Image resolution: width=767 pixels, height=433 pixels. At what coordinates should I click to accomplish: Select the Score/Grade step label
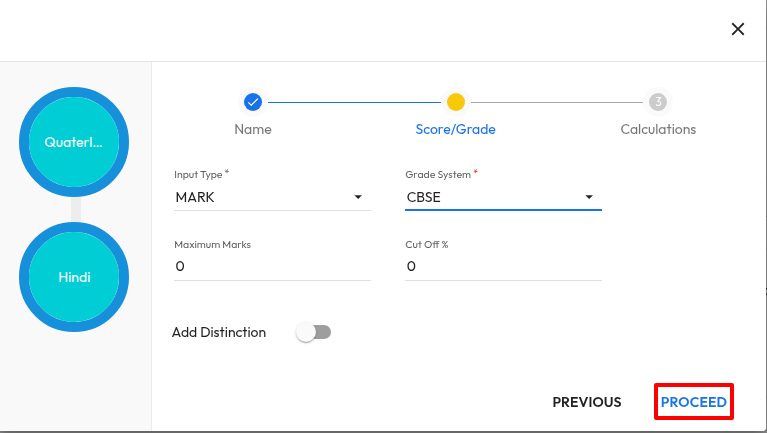pos(455,129)
